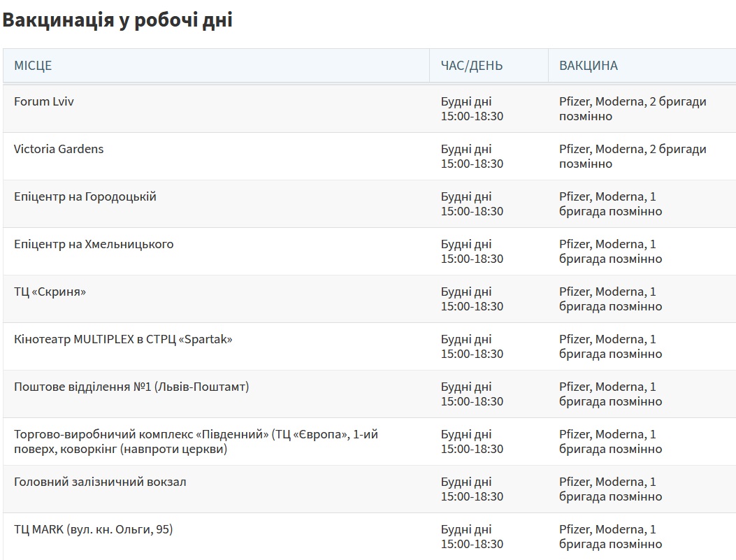Click the vaccine cell in ТЦ MARK row

coord(609,537)
